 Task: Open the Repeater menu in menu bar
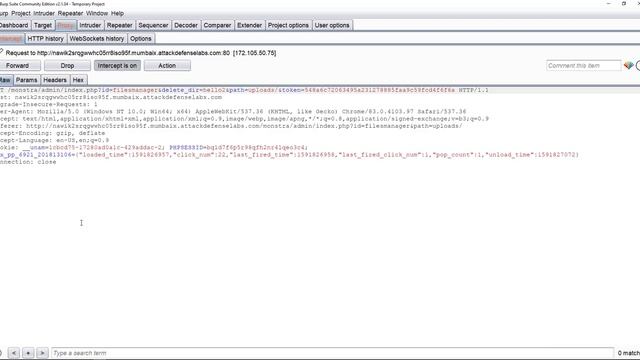(x=70, y=13)
